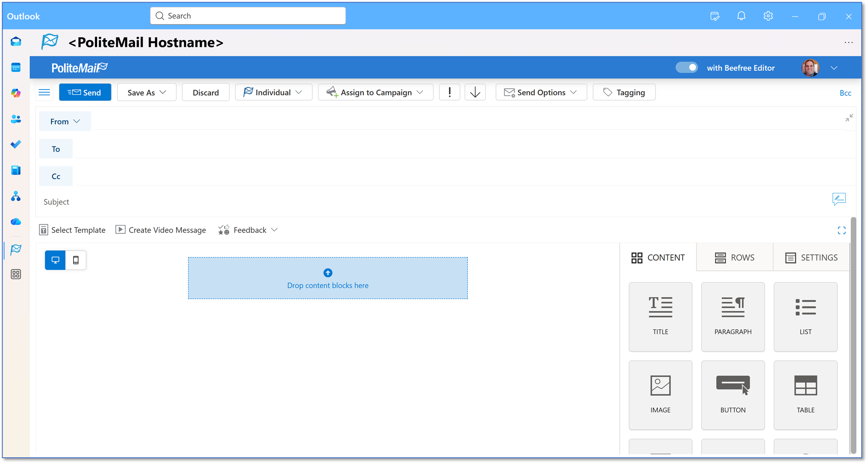Open People contacts in the sidebar
This screenshot has height=464, width=868.
tap(16, 119)
